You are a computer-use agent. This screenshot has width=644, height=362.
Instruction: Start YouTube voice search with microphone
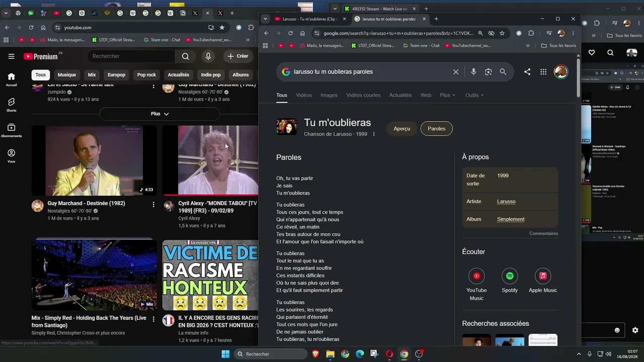click(208, 56)
